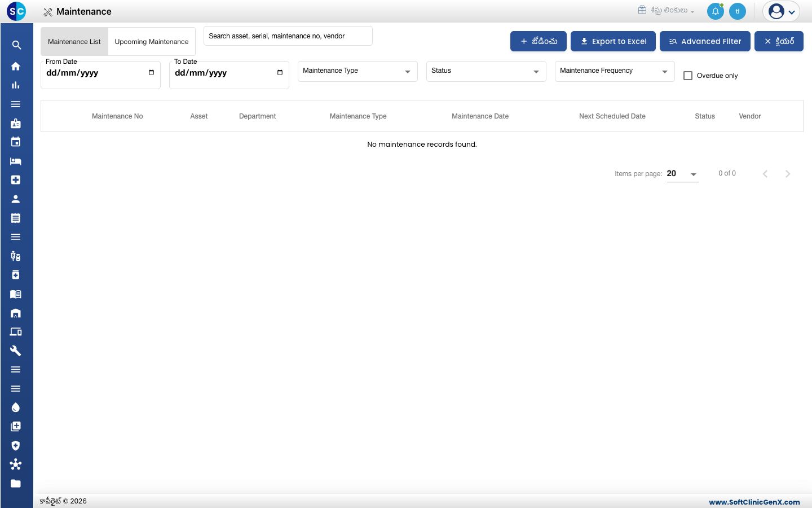Open the bed icon in the sidebar
This screenshot has height=508, width=812.
[x=16, y=161]
